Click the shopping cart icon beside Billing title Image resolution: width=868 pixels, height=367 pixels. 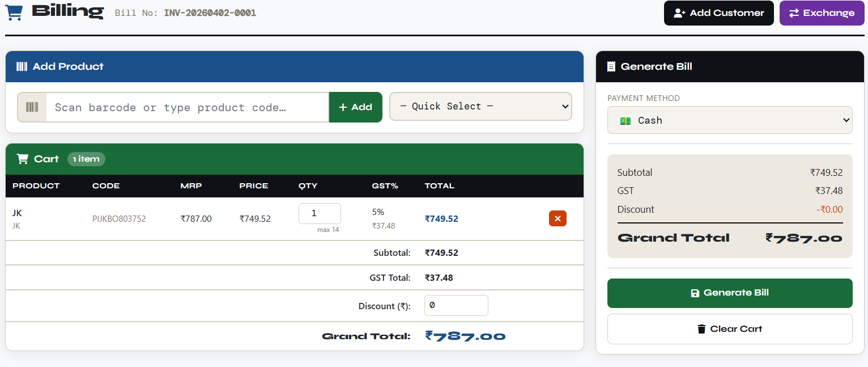[14, 12]
